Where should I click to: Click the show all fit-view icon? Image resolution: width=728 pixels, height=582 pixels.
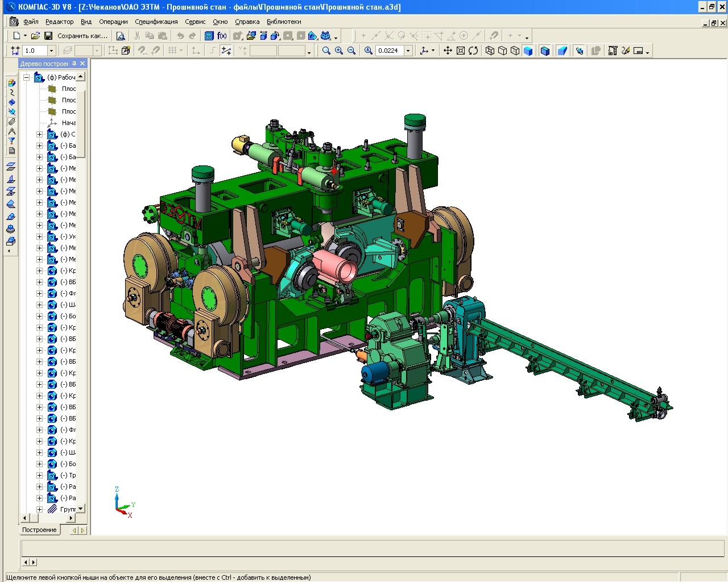point(461,51)
